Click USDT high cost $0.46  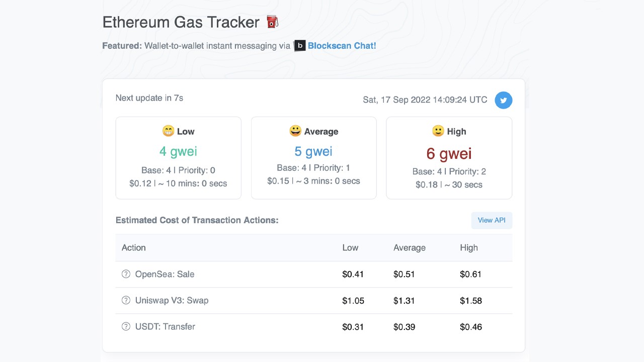click(471, 327)
